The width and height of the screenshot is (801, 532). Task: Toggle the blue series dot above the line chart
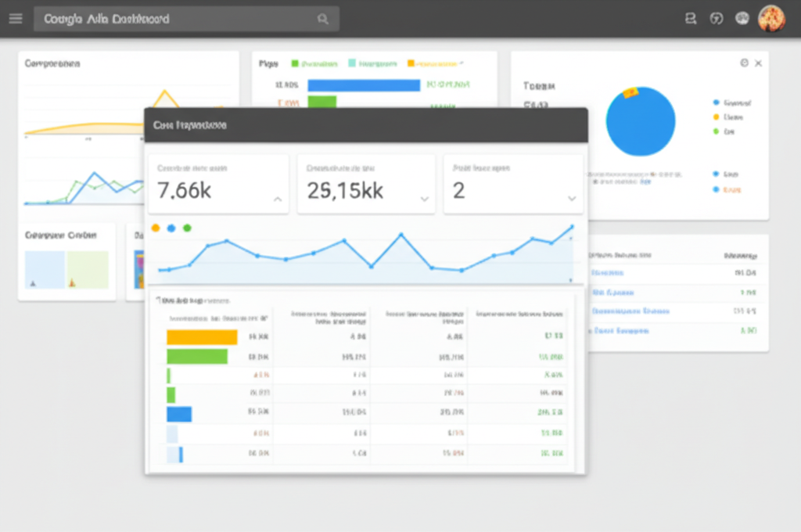pos(171,228)
